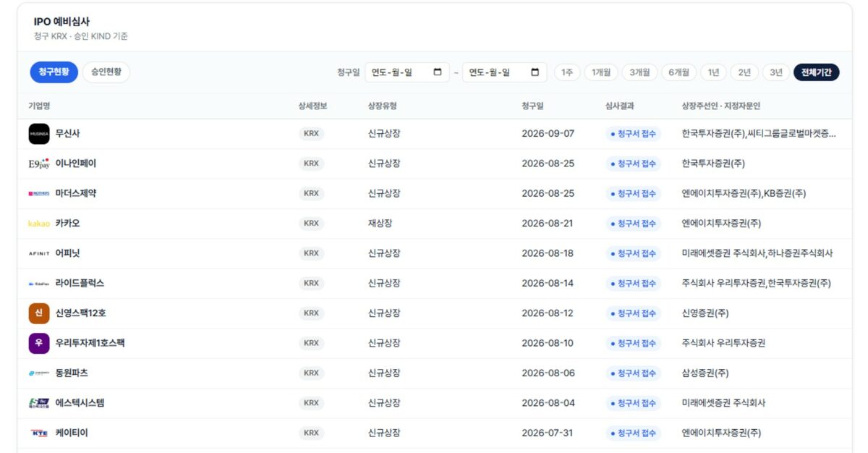Screen dimensions: 868x453
Task: Click KRX badge in 신영스팩12호 row
Action: [311, 313]
